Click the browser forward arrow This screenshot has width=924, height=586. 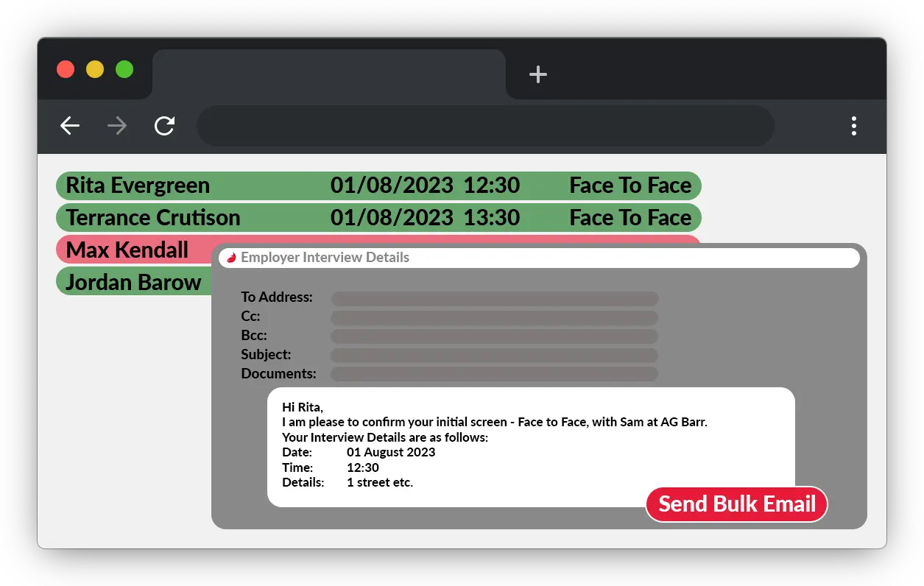[117, 126]
